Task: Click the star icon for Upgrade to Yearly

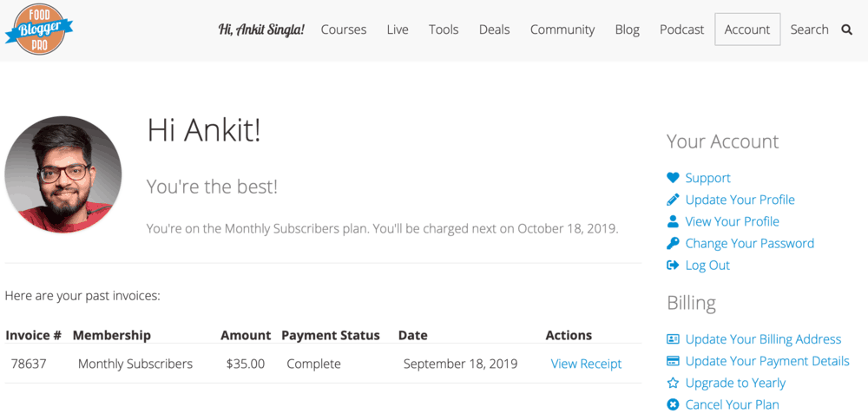Action: point(673,383)
